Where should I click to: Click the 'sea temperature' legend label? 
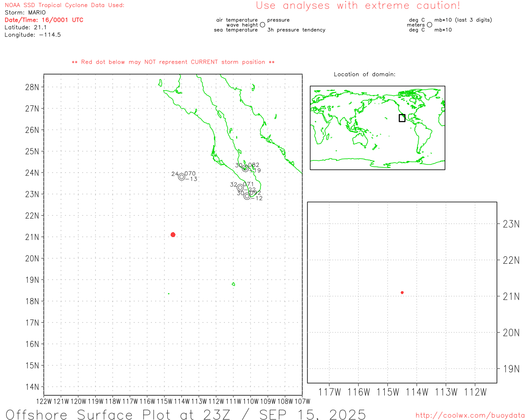click(x=236, y=30)
